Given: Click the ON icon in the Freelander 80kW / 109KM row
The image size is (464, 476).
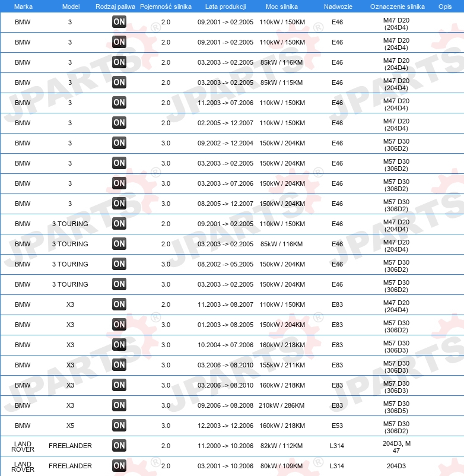Looking at the screenshot, I should [119, 466].
